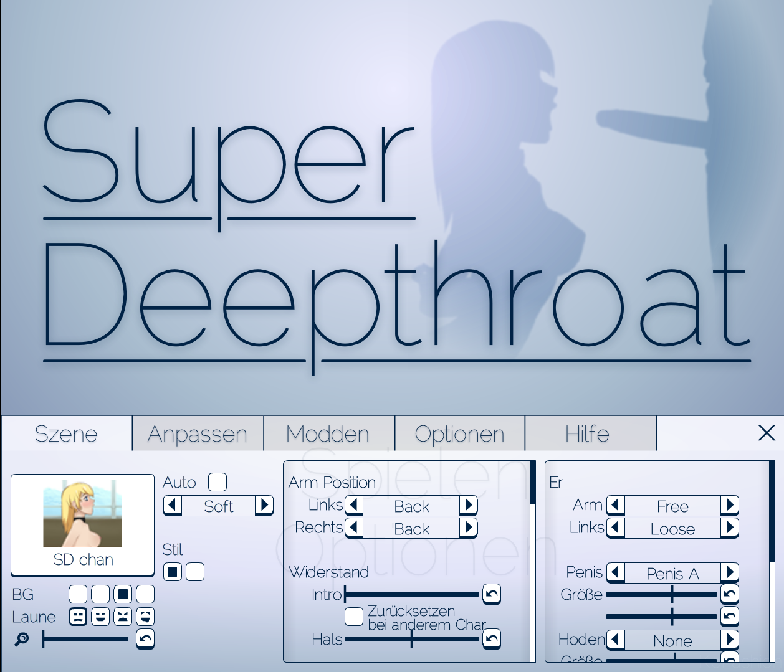Select the angry face Laune icon
The height and width of the screenshot is (672, 784).
(123, 617)
